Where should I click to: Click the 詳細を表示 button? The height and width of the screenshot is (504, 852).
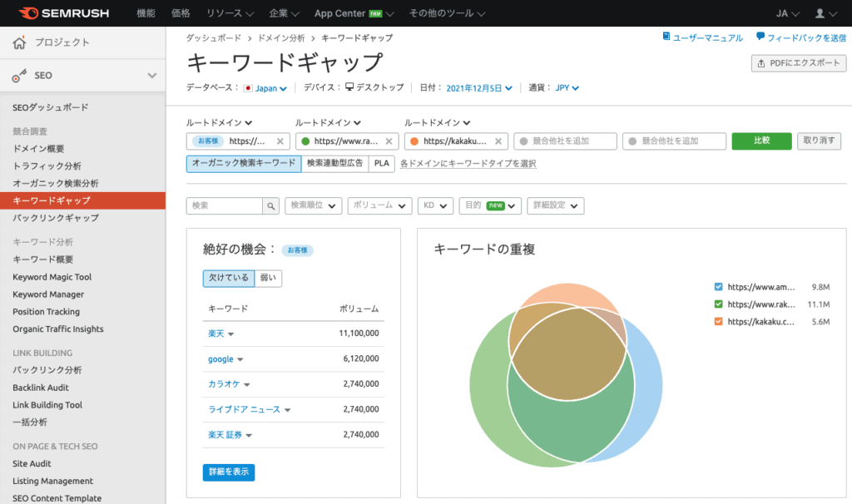click(229, 472)
